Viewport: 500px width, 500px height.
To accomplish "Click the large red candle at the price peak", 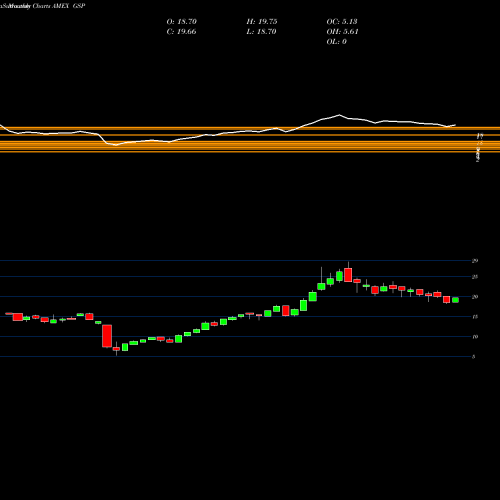I will pos(348,275).
